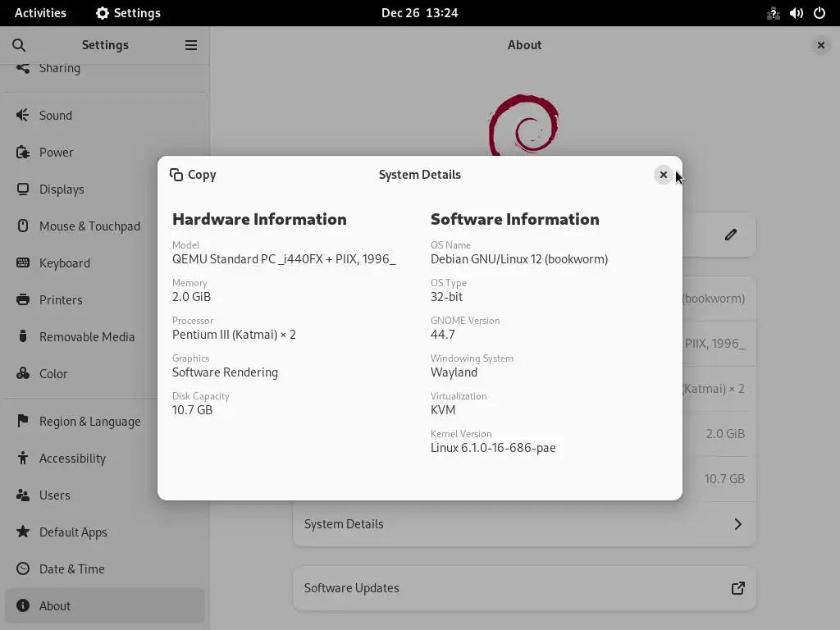
Task: Click the Keyboard icon in sidebar
Action: pyautogui.click(x=22, y=262)
